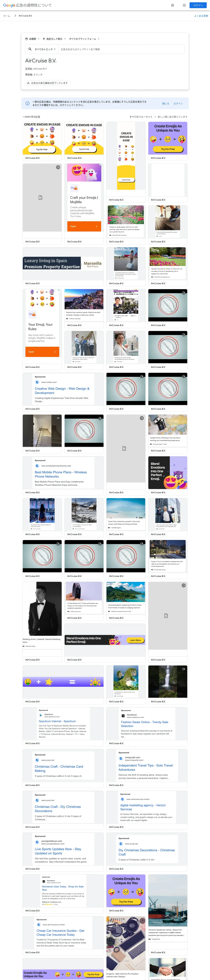Screen dimensions: 210x980
Task: Open the settings gear in the header
Action: coord(173,5)
